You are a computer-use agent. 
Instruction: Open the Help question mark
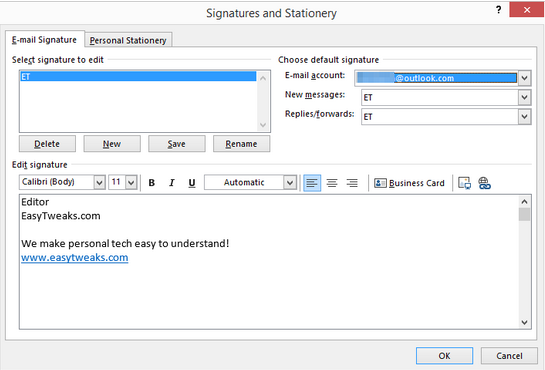click(498, 10)
